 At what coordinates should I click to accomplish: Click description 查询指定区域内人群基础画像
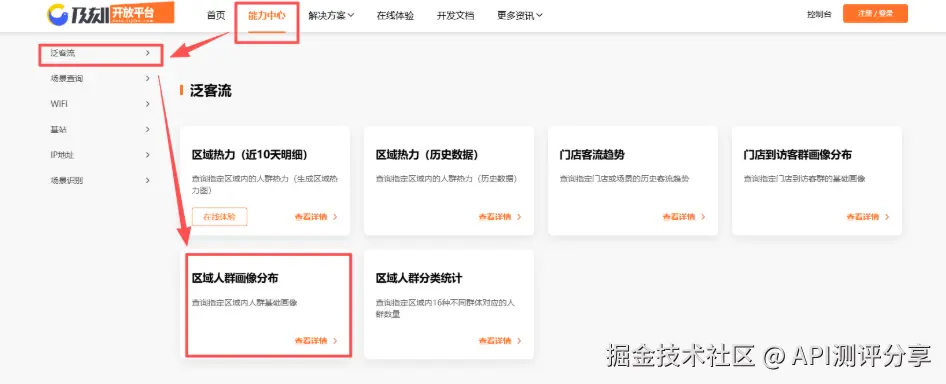tap(244, 302)
